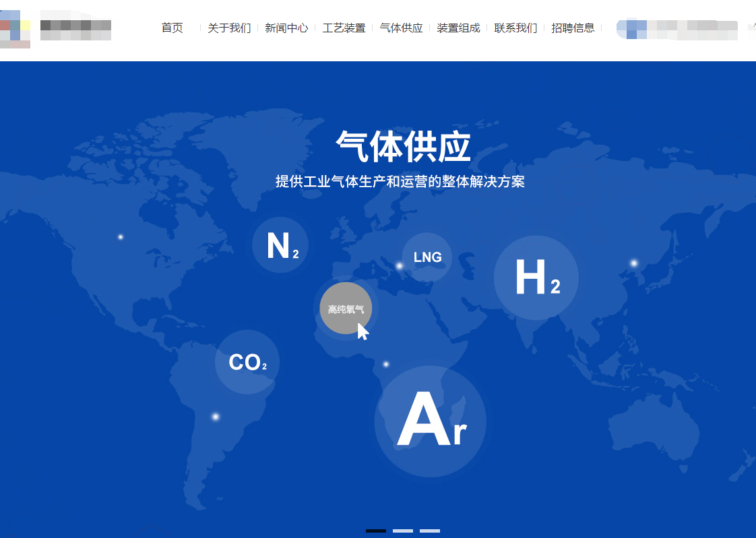Click the glowing dot over North America
This screenshot has height=538, width=756.
[x=121, y=237]
